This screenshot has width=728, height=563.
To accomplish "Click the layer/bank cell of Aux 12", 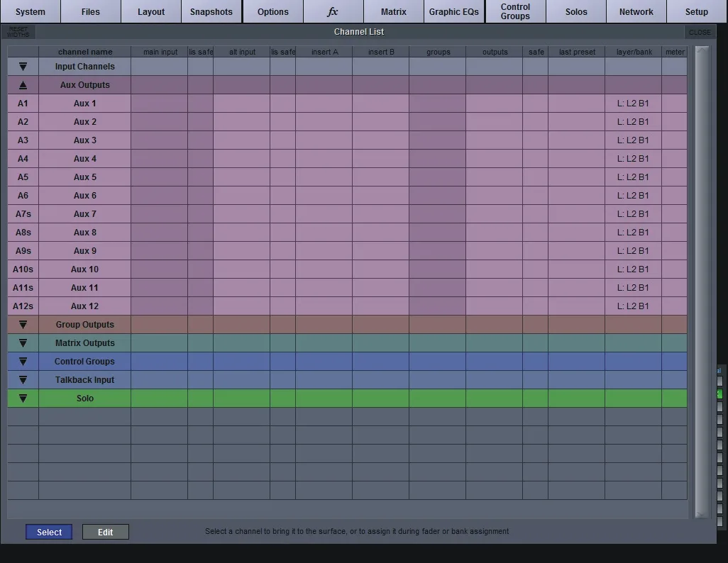I will click(x=634, y=306).
